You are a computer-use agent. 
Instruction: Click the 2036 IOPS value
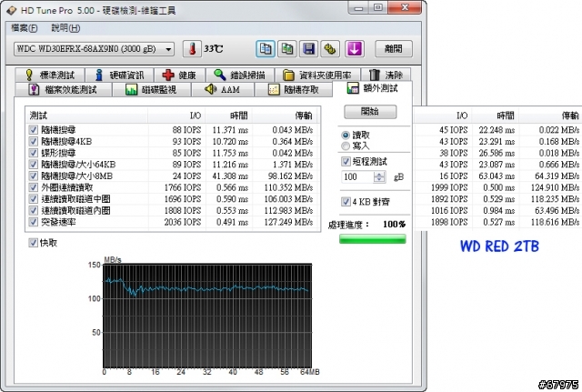pos(183,222)
